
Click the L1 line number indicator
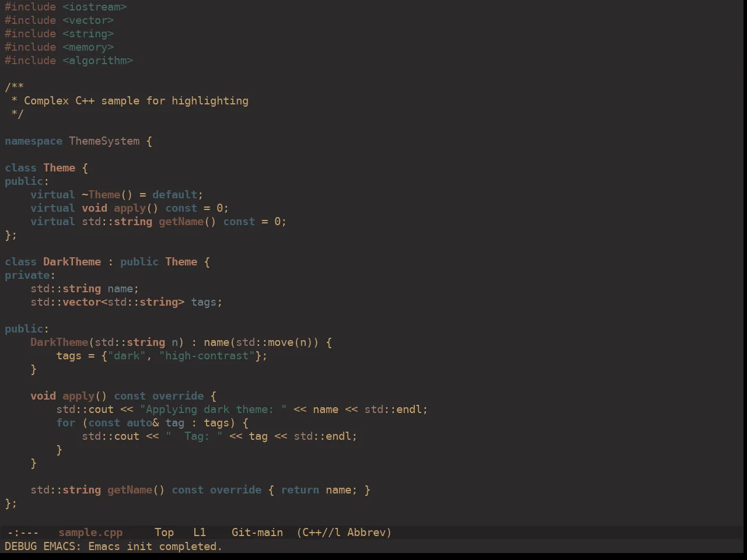tap(200, 532)
